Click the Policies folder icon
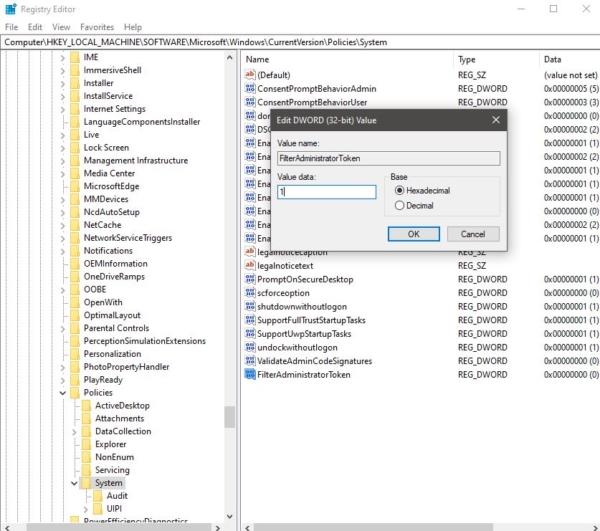 (75, 393)
